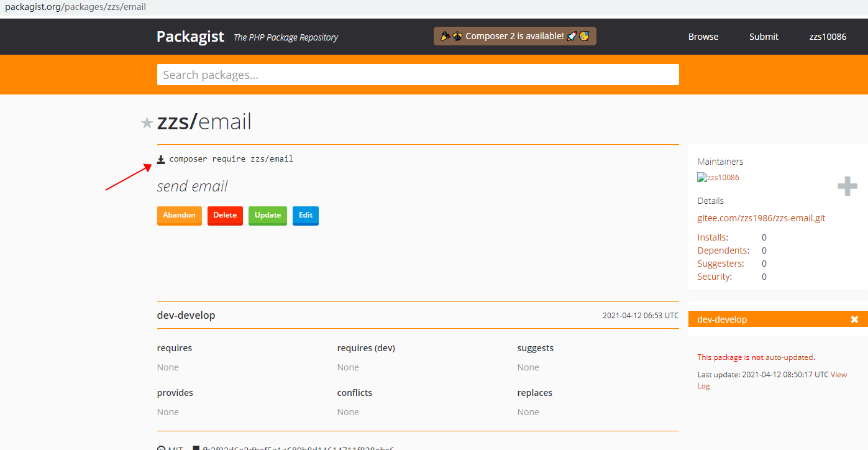
Task: Open the Security link
Action: pos(715,277)
